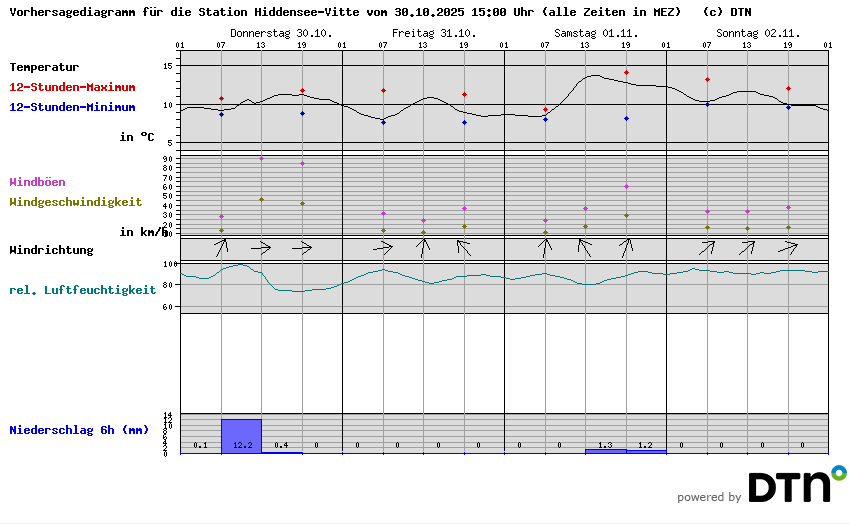Click the blue "12-Stunden-Minimum" legend label
This screenshot has height=524, width=850.
click(x=72, y=107)
